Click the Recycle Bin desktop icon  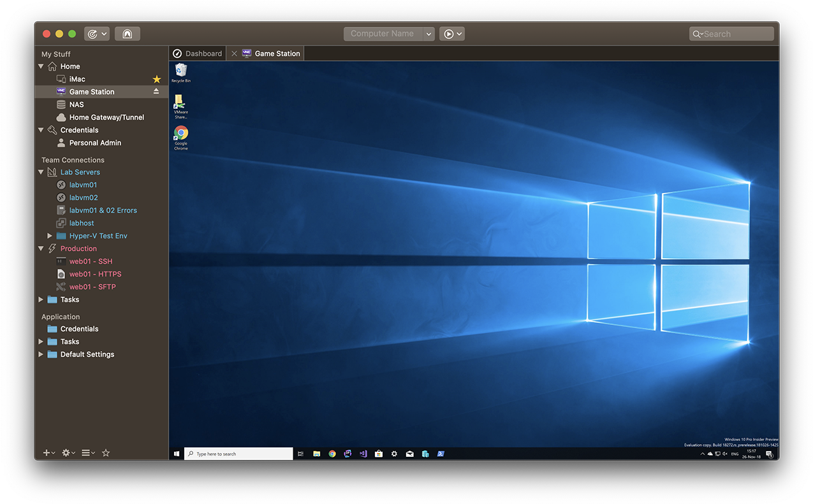[181, 73]
